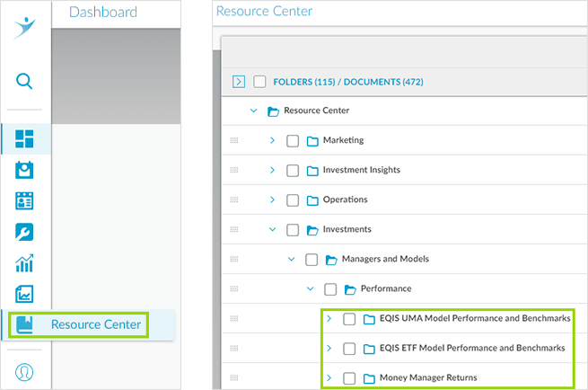Expand EQIS UMA Model Performance chevron

[x=329, y=319]
